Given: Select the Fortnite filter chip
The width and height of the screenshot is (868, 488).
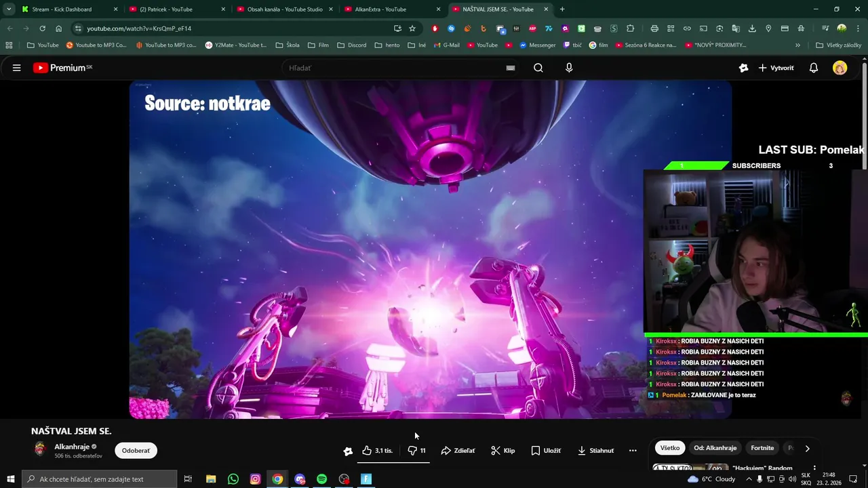Looking at the screenshot, I should coord(762,448).
